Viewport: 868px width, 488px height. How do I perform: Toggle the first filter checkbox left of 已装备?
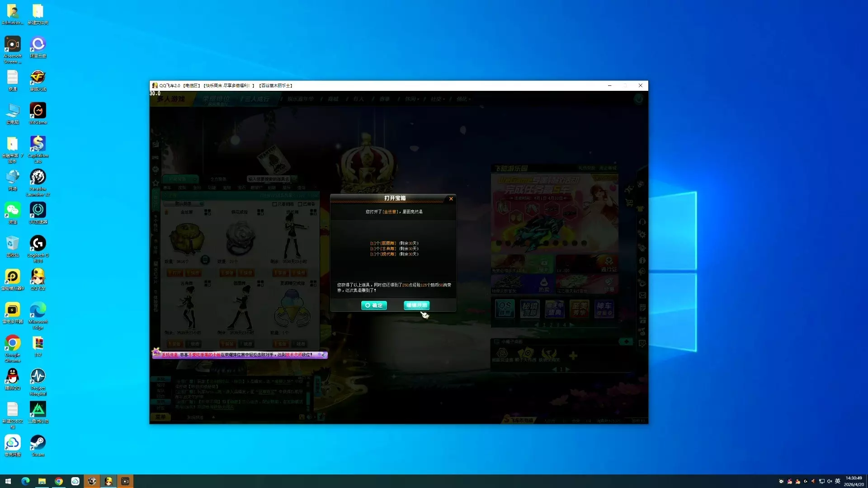274,204
